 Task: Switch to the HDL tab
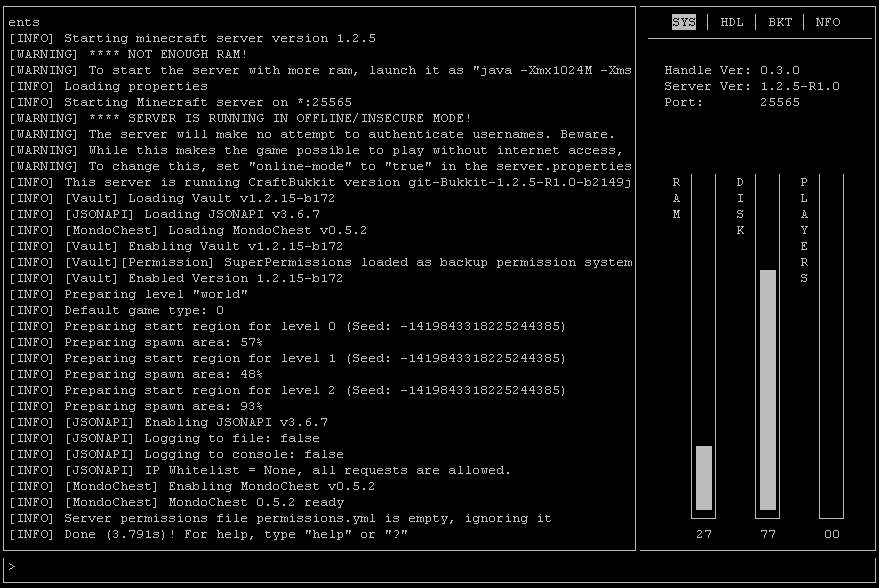tap(732, 22)
